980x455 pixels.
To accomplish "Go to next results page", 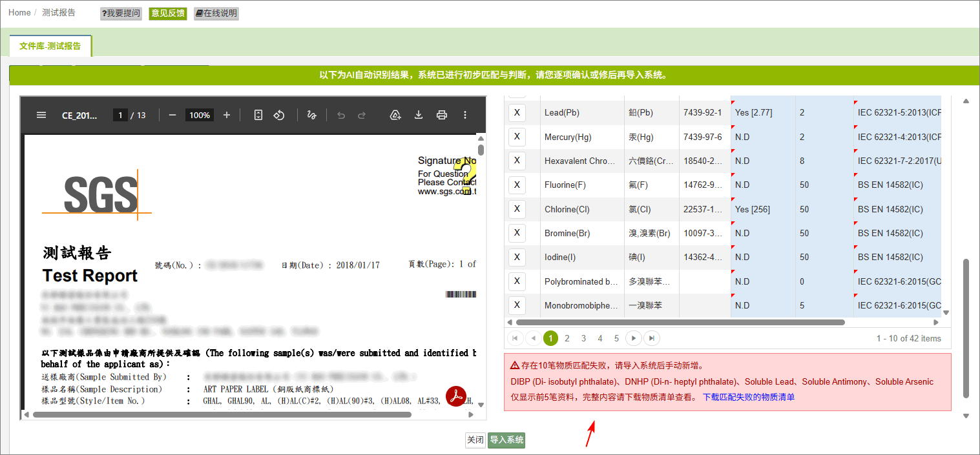I will tap(634, 338).
